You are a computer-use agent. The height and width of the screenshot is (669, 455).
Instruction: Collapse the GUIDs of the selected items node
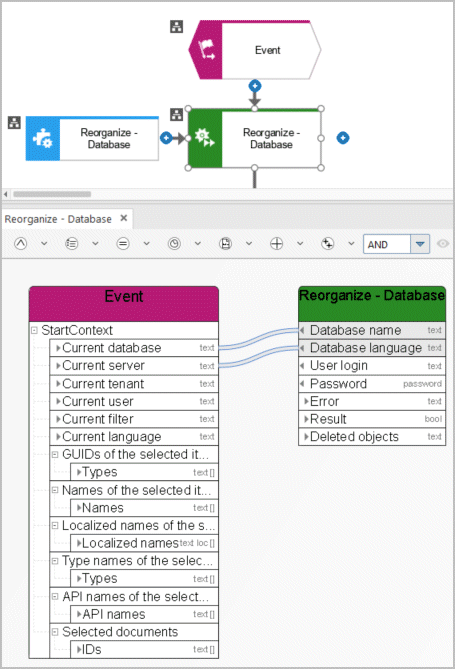[55, 454]
